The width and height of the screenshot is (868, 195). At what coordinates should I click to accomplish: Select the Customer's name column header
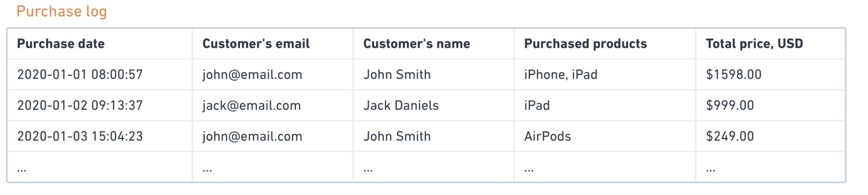[416, 44]
